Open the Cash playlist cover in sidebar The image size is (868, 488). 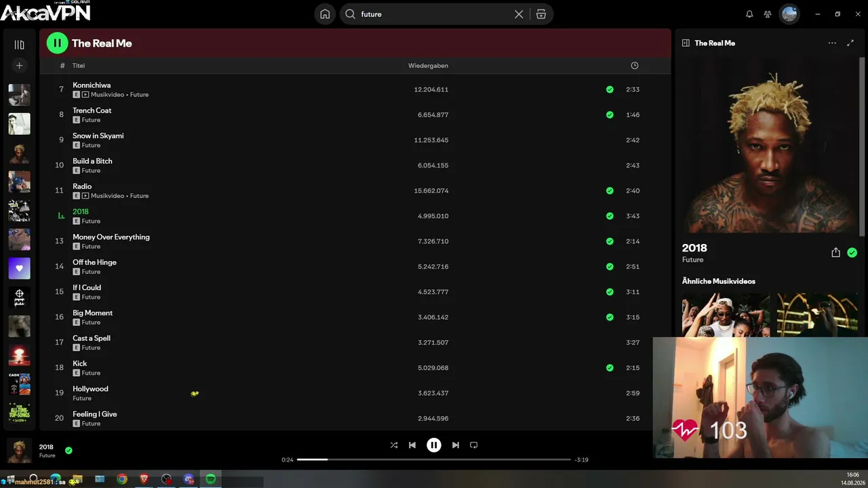(19, 384)
